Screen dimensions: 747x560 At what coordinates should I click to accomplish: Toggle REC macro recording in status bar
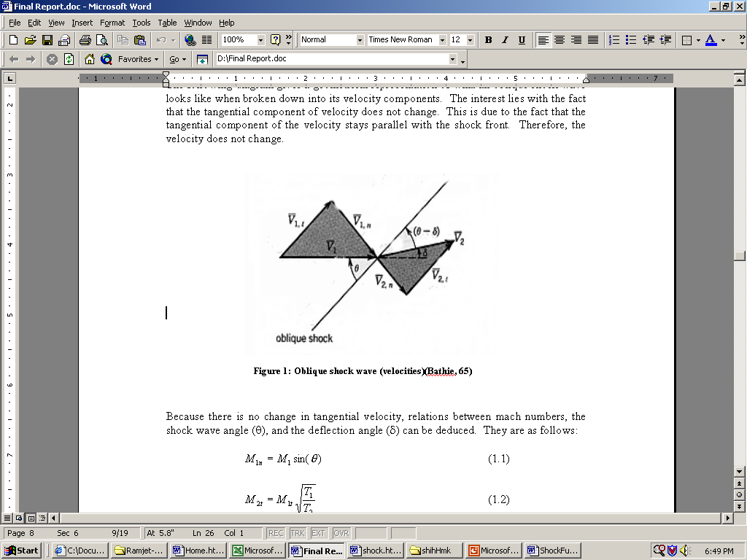276,533
